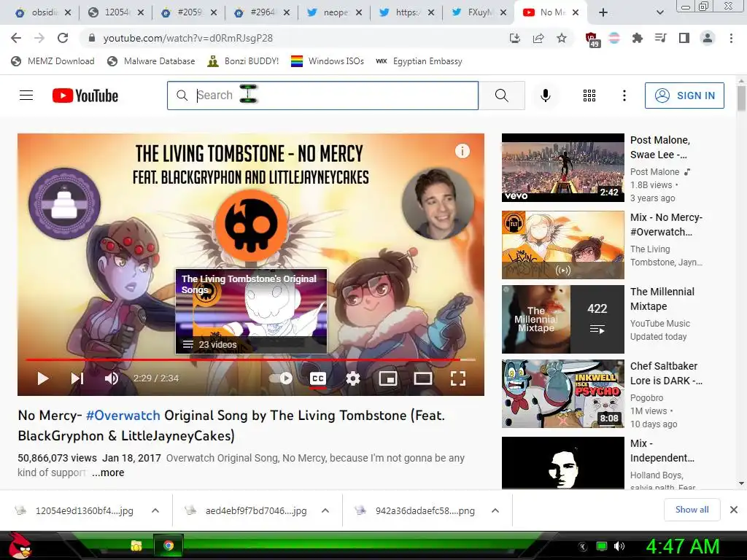Toggle closed captions off
The image size is (747, 560).
point(318,378)
